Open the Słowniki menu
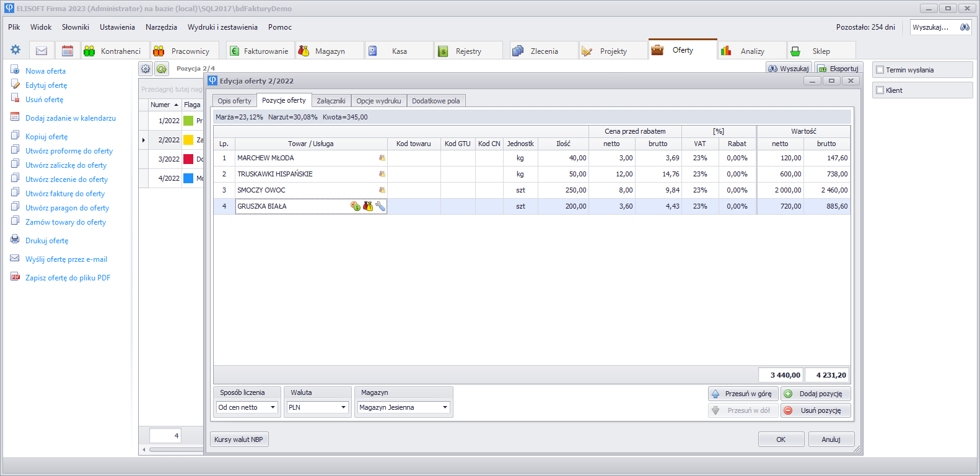 pyautogui.click(x=76, y=27)
